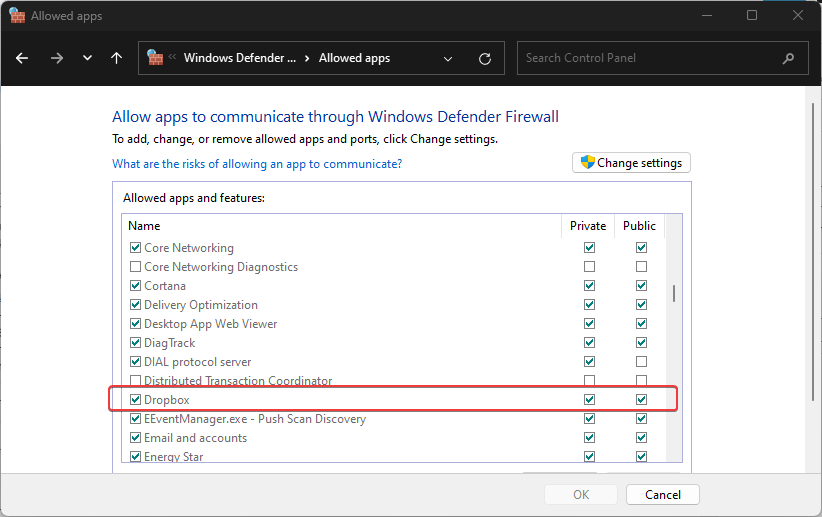This screenshot has height=517, width=822.
Task: Toggle Public checkbox for DiagTrack
Action: point(641,342)
